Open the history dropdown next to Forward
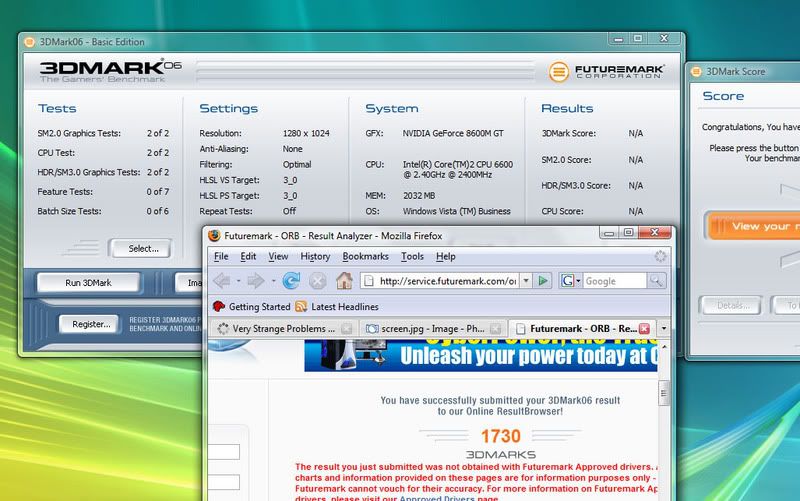 273,281
